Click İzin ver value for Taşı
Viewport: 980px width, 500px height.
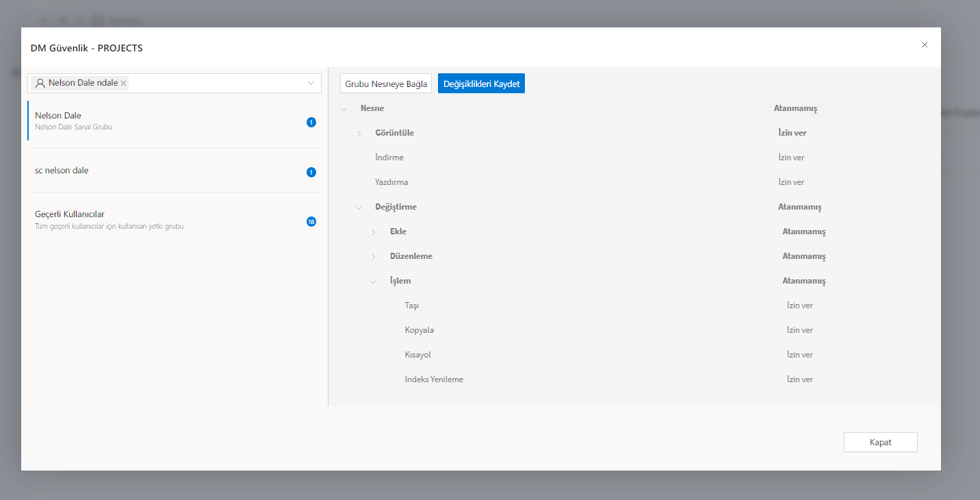coord(800,305)
